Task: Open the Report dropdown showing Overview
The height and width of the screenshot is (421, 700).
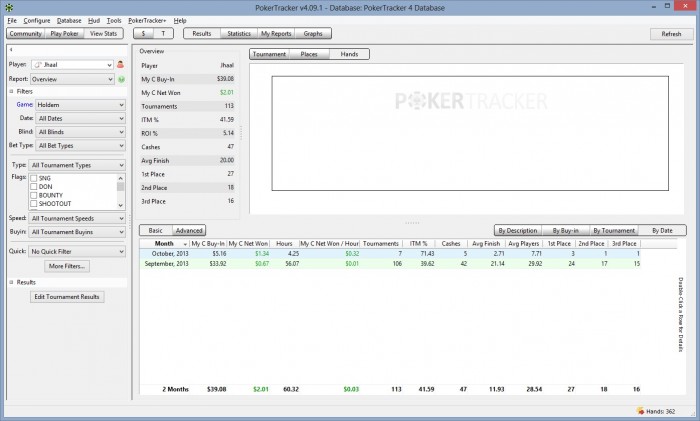Action: click(x=72, y=79)
